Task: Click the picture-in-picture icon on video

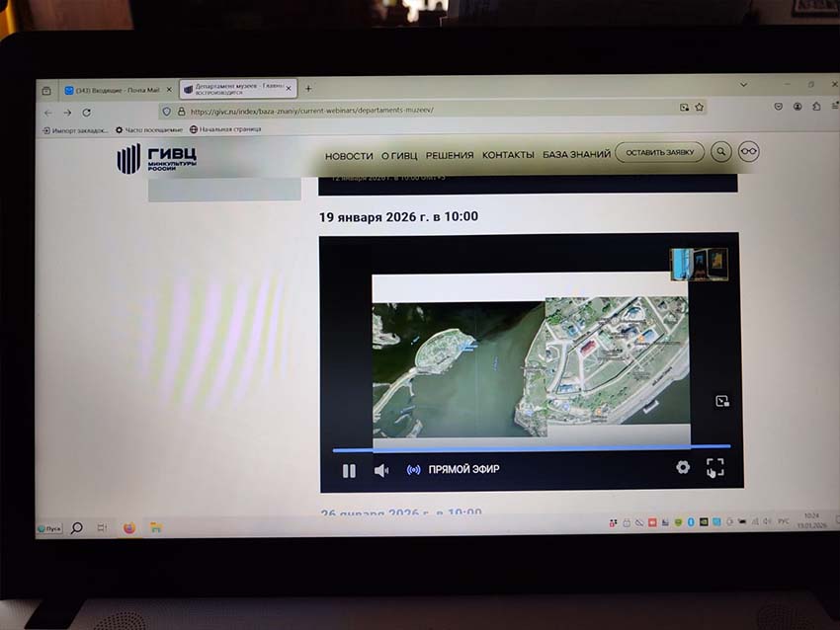Action: tap(721, 401)
